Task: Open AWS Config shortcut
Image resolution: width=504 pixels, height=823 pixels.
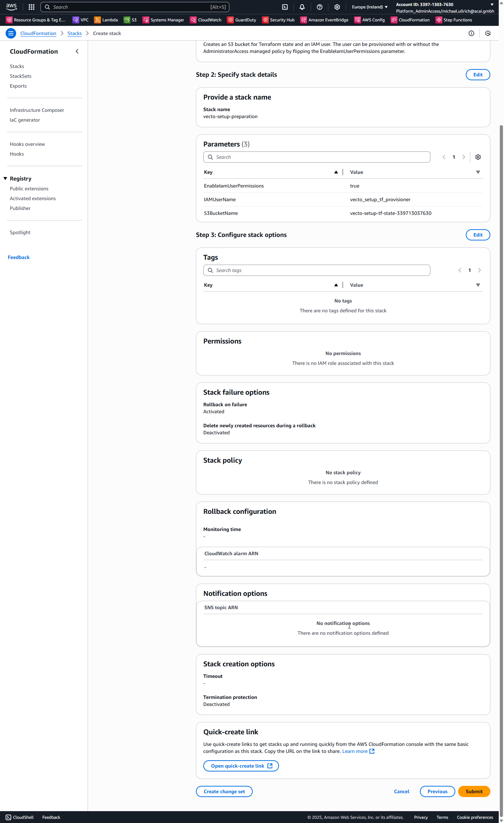Action: tap(370, 20)
